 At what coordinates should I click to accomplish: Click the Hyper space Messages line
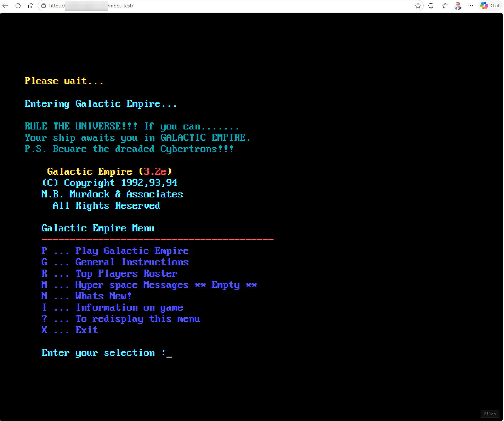coord(149,285)
